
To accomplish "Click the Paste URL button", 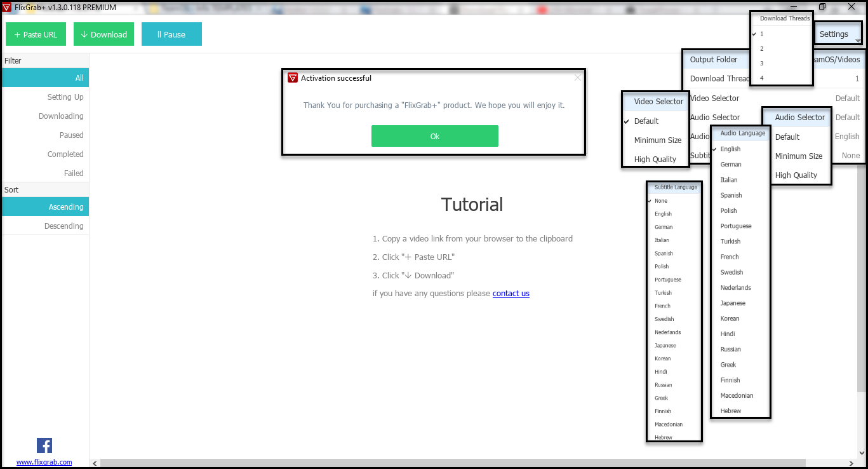I will coord(36,34).
